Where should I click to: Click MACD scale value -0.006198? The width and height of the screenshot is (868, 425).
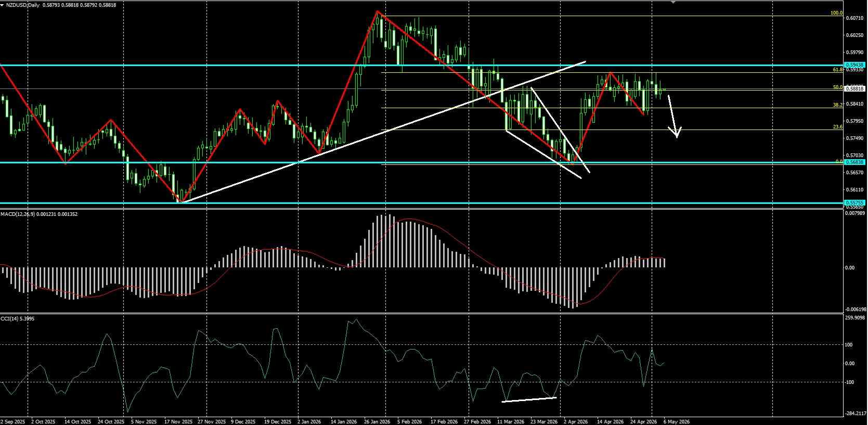pos(856,309)
